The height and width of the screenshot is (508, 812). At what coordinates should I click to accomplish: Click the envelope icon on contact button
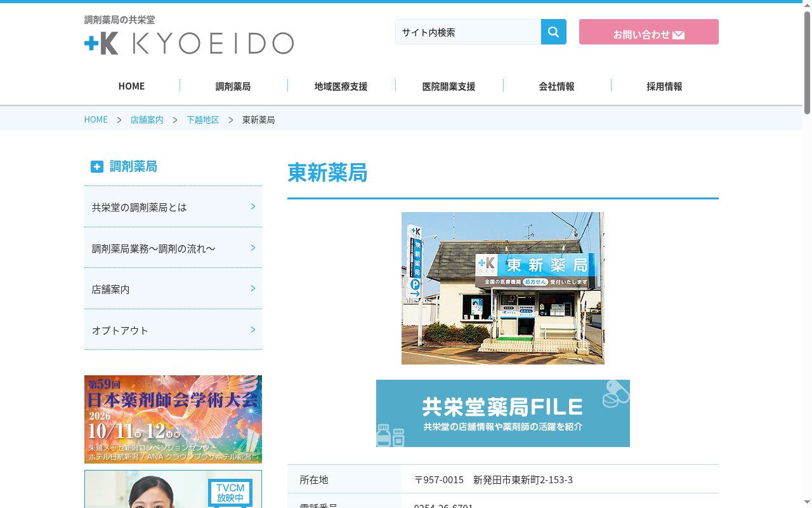click(678, 35)
